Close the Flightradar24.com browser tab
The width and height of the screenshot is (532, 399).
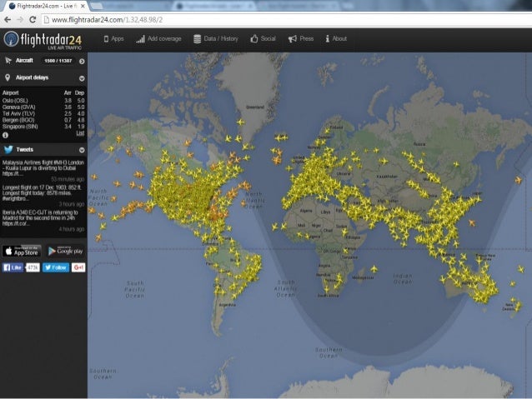(x=83, y=6)
